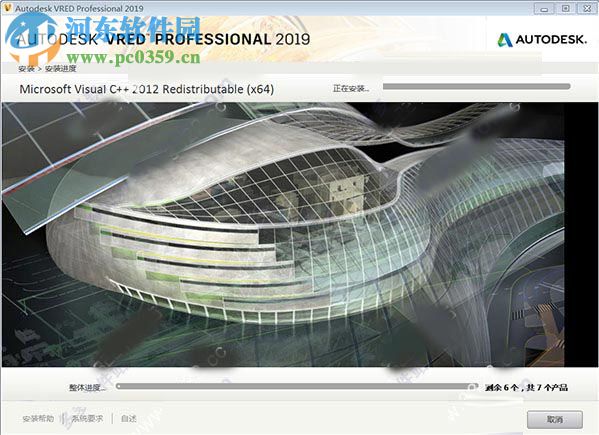The image size is (599, 435).
Task: Click 'Microsoft Visual C++ 2012 Redistributable (x64)' text
Action: click(147, 89)
